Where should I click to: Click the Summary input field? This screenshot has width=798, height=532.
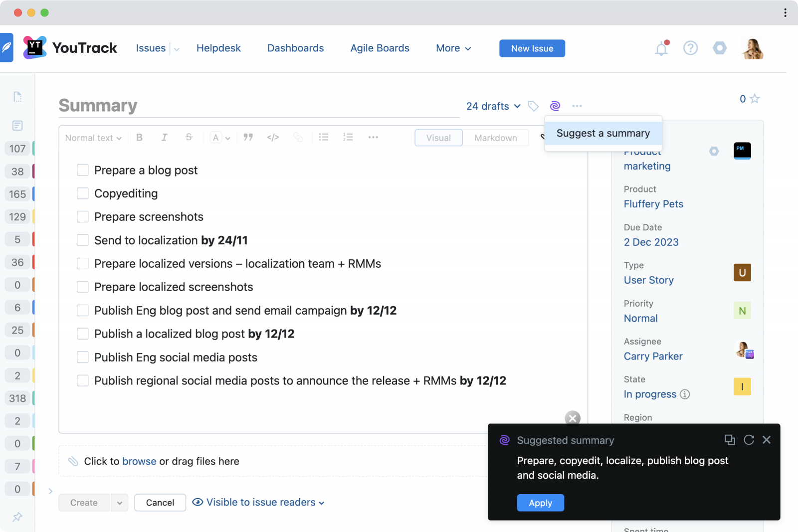tap(259, 106)
